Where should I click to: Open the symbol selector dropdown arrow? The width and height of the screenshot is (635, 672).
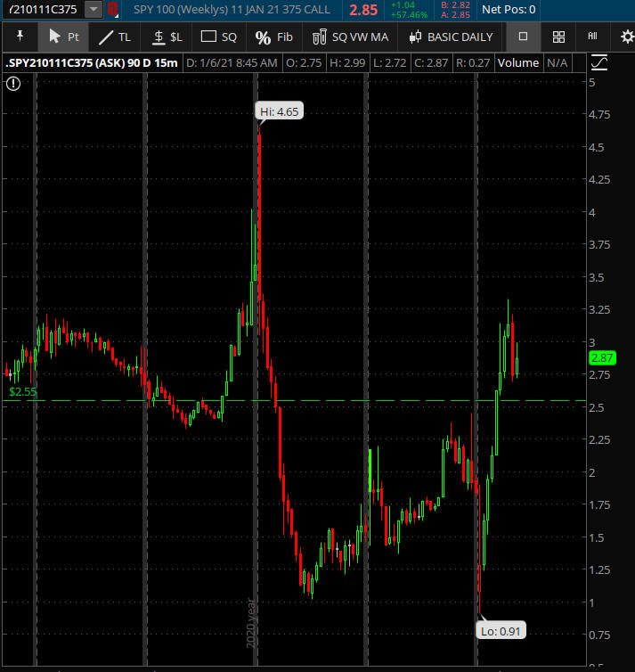[94, 10]
